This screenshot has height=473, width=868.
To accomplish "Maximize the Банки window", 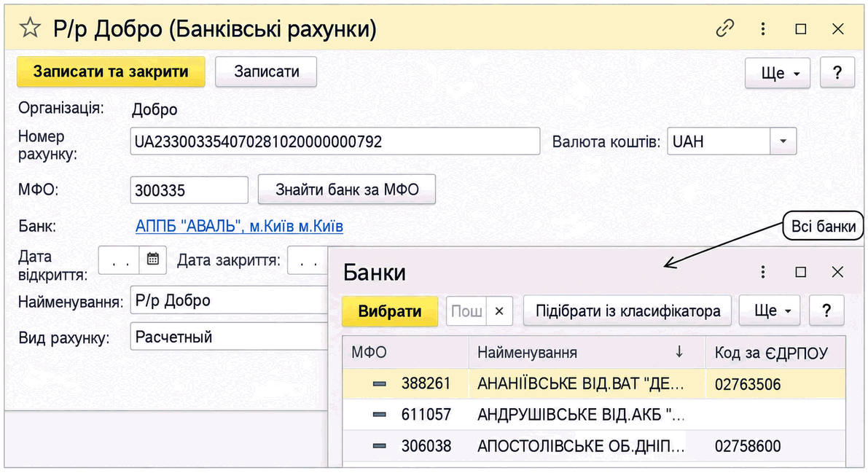I will pos(800,271).
